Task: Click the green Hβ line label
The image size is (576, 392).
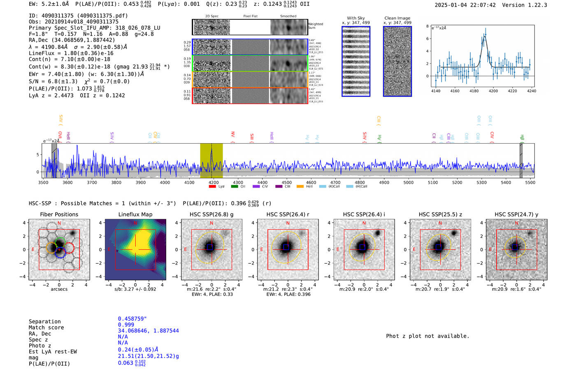Action: [x=522, y=138]
